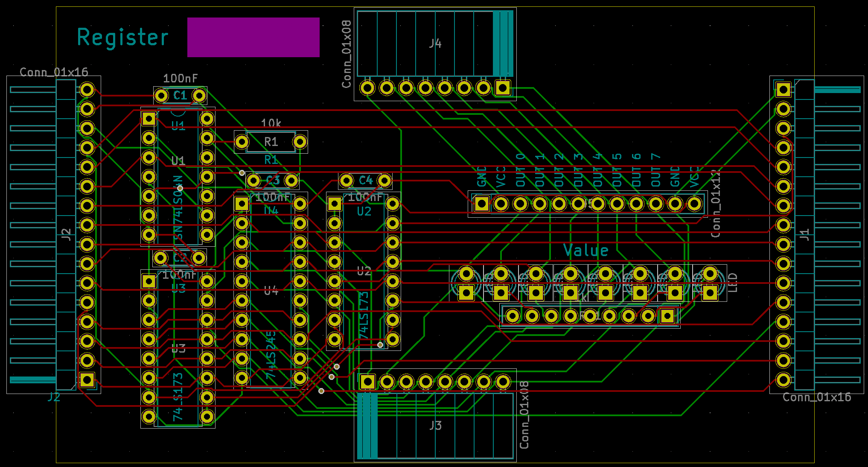
Task: Select the right pad of capacitor C1
Action: (199, 96)
